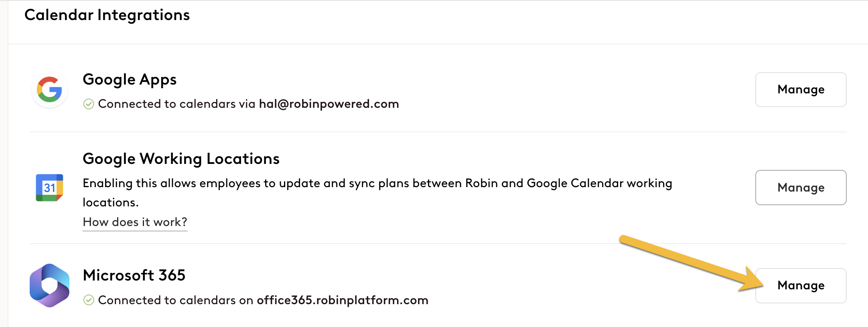The width and height of the screenshot is (868, 327).
Task: Click the Microsoft 365 logo icon
Action: point(49,285)
